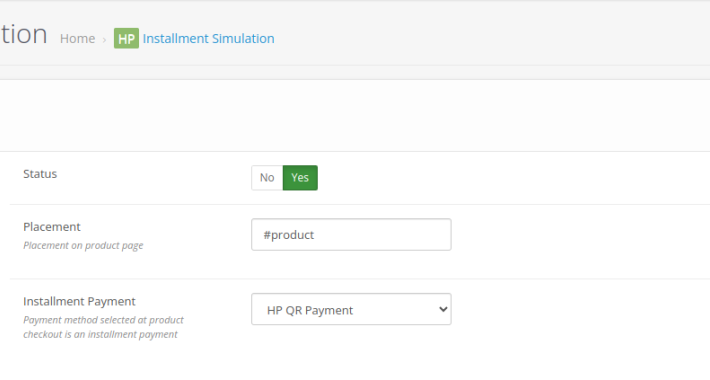
Task: Open the Installment Simulation breadcrumb link
Action: pyautogui.click(x=208, y=38)
